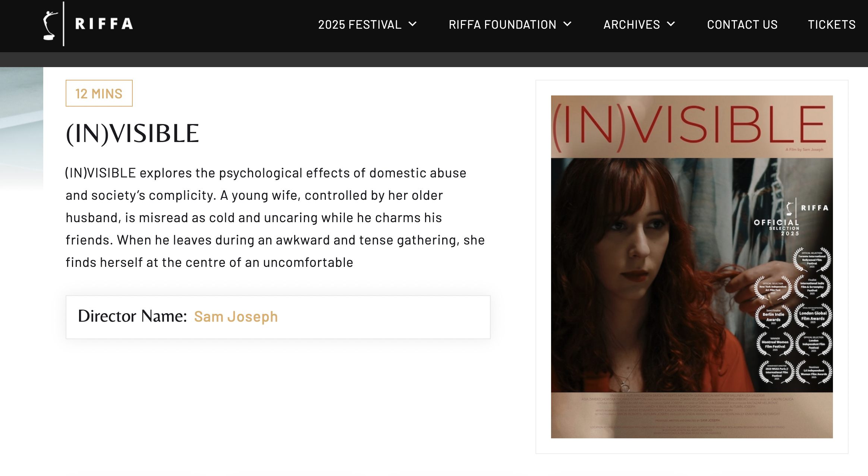
Task: Open the CONTACT US page
Action: [x=742, y=25]
